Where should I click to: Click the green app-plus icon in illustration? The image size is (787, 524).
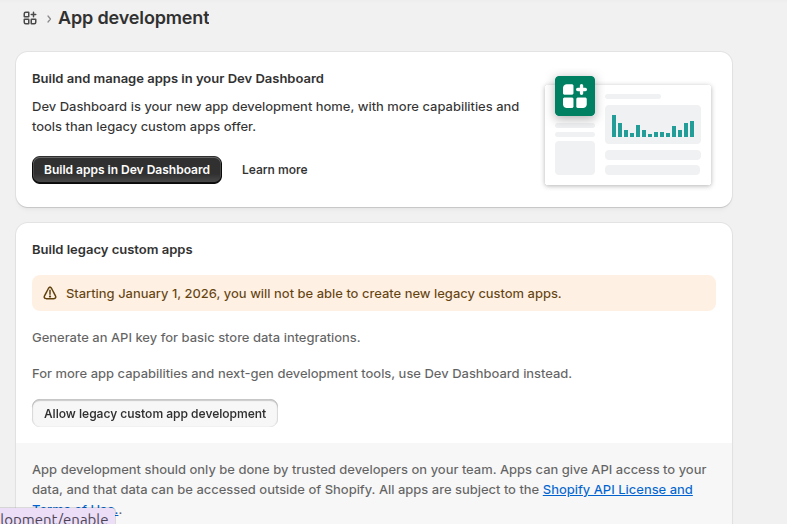pos(575,96)
